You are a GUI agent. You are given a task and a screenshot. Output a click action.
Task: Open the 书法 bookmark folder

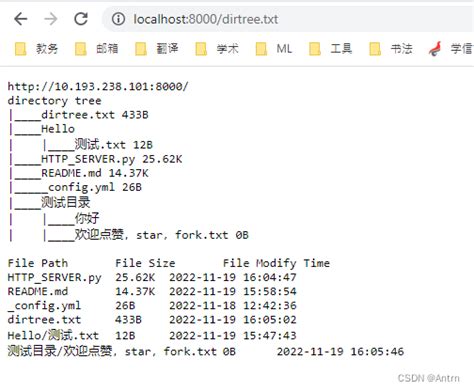click(x=391, y=49)
